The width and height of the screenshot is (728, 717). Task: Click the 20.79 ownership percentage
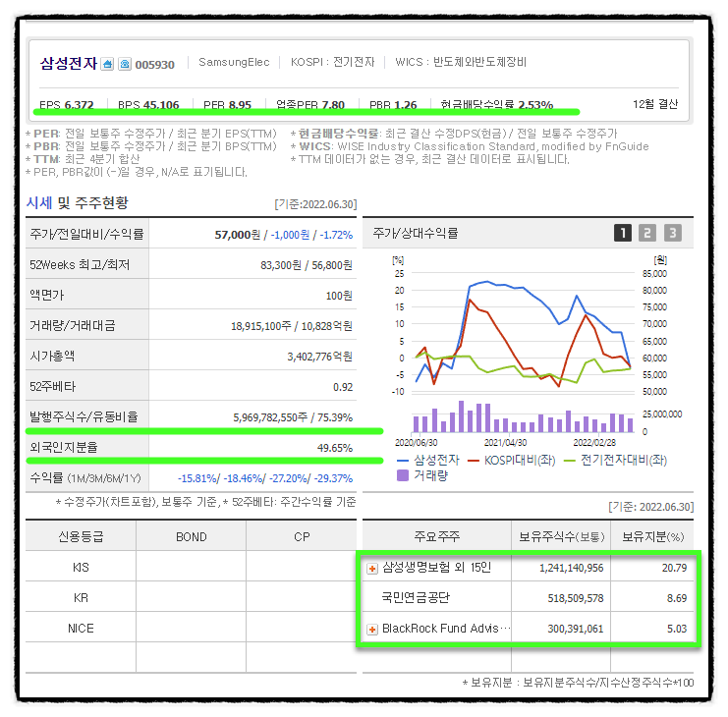[675, 568]
